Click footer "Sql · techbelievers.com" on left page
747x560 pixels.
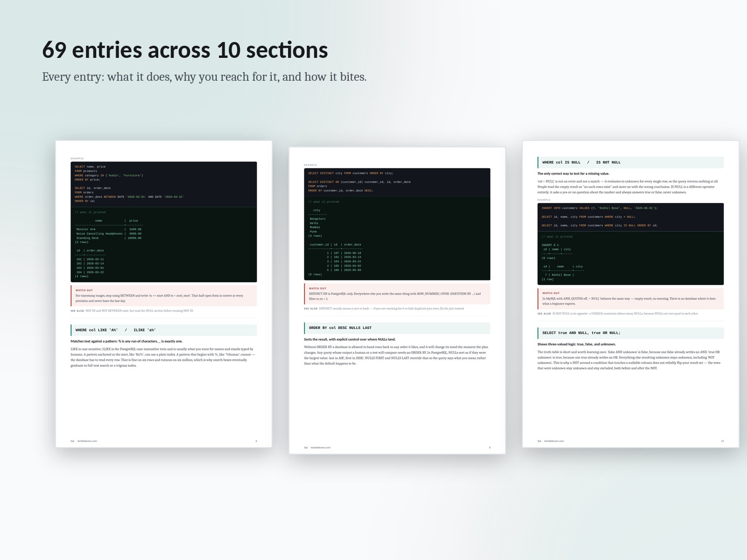coord(84,441)
